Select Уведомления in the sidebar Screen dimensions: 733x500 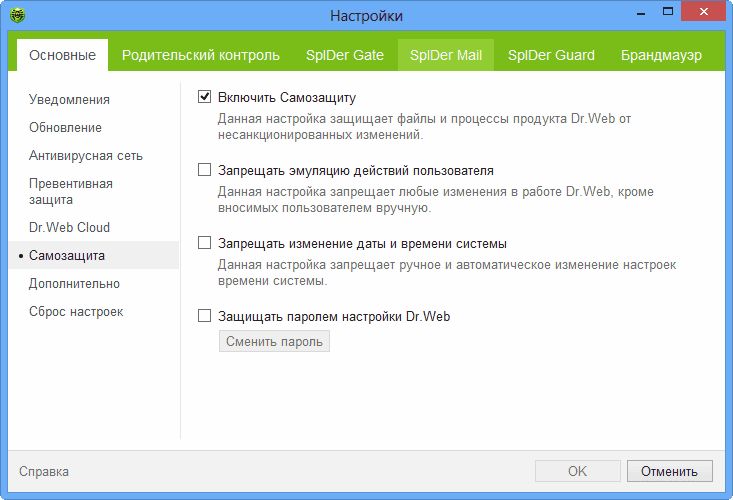pyautogui.click(x=69, y=100)
